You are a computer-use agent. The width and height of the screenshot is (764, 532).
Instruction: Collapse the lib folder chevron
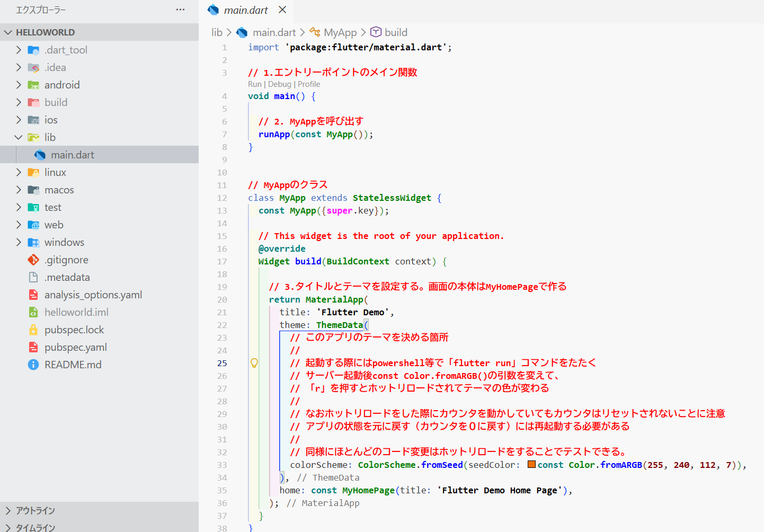point(19,137)
